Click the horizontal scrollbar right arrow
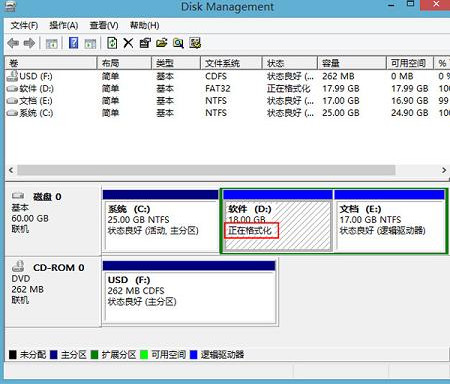The height and width of the screenshot is (384, 450). click(x=444, y=170)
